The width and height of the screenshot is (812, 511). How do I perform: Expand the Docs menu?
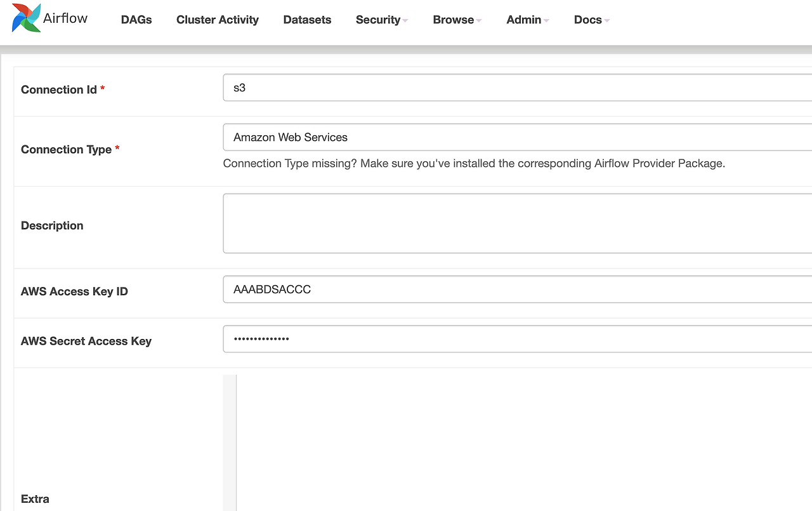(x=591, y=20)
